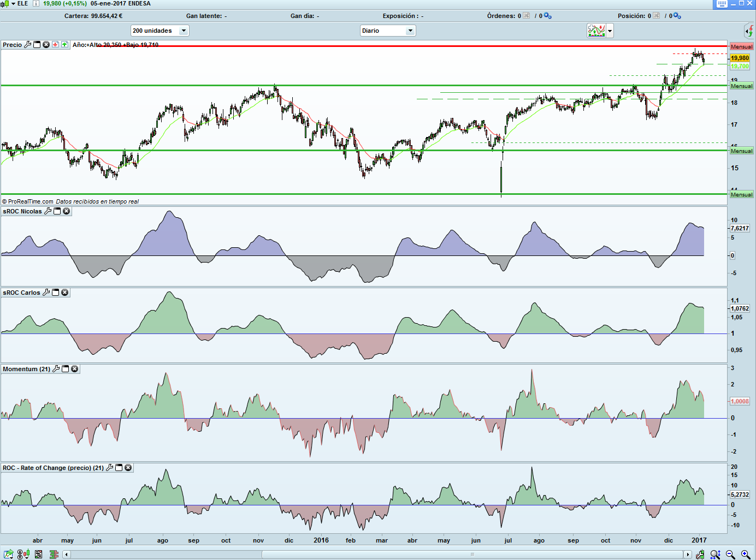Click the Mensual label near price 19
Image resolution: width=756 pixels, height=560 pixels.
pyautogui.click(x=741, y=86)
